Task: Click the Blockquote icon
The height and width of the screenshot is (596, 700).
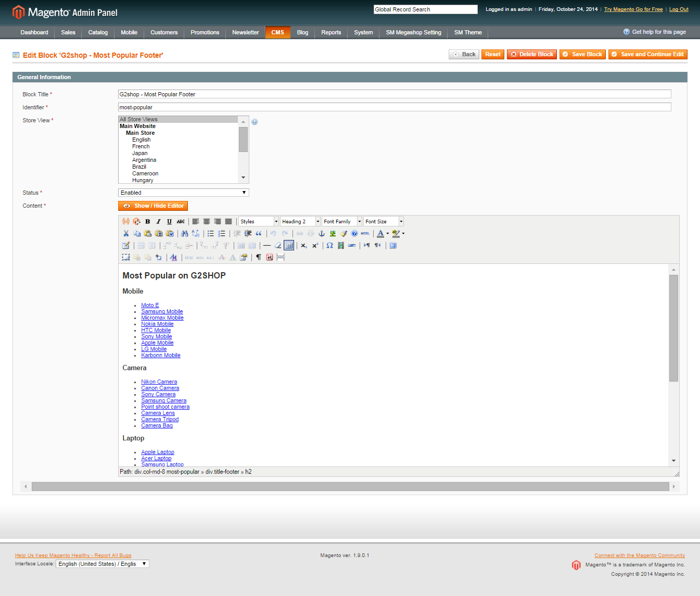Action: [x=259, y=233]
